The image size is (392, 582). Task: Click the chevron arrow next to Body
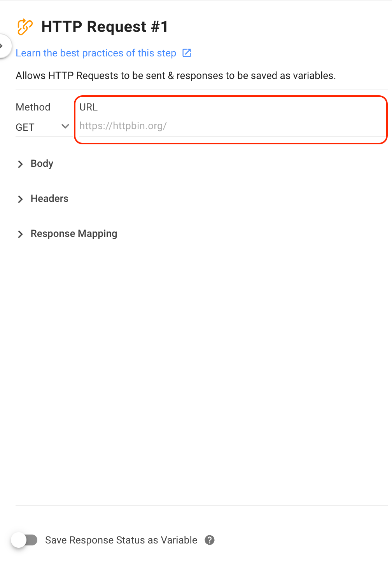click(x=20, y=164)
